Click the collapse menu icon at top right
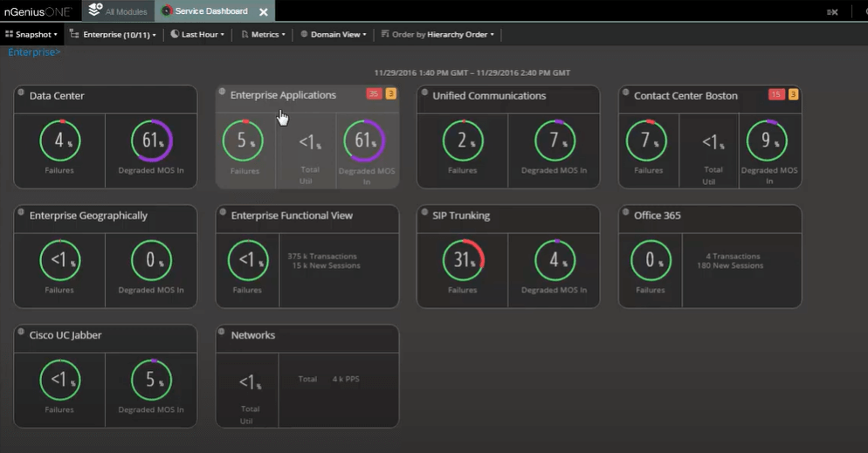Screen dimensions: 868x453 (832, 11)
